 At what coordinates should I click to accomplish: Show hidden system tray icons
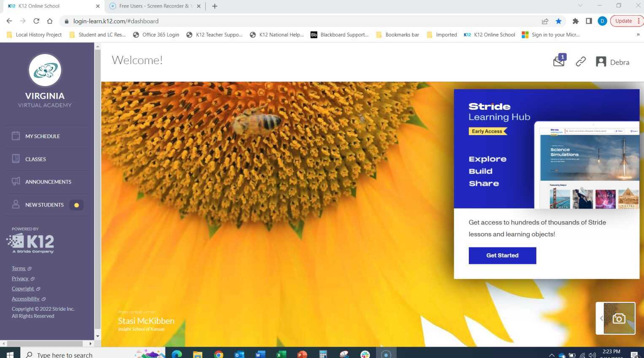[x=552, y=355]
